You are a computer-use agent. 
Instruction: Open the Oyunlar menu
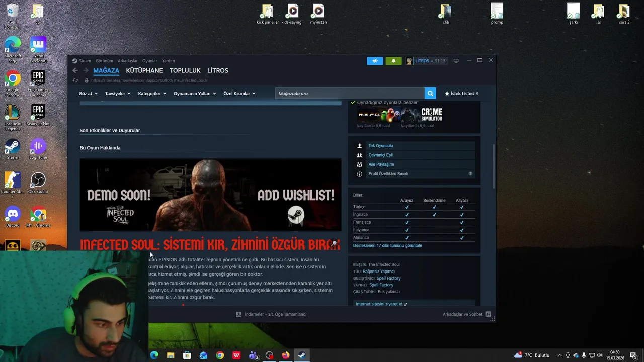point(149,61)
